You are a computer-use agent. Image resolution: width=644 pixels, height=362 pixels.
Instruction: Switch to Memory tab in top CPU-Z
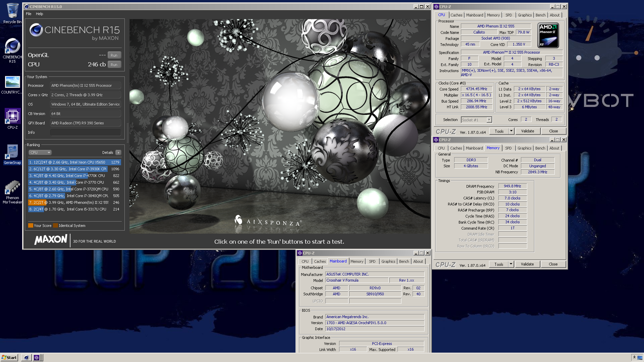coord(493,15)
